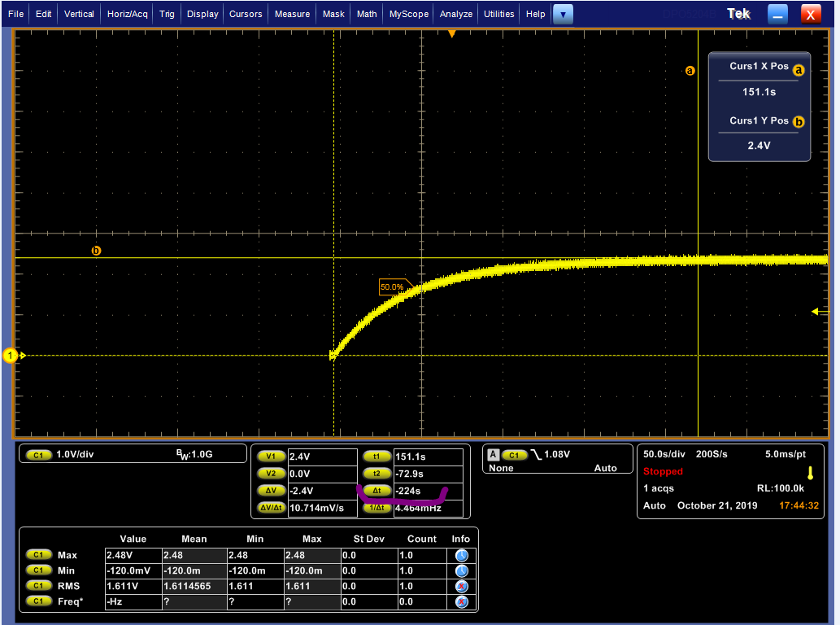The height and width of the screenshot is (625, 840).
Task: Select the Curs1 X Pos value 151.1s
Action: coord(759,92)
